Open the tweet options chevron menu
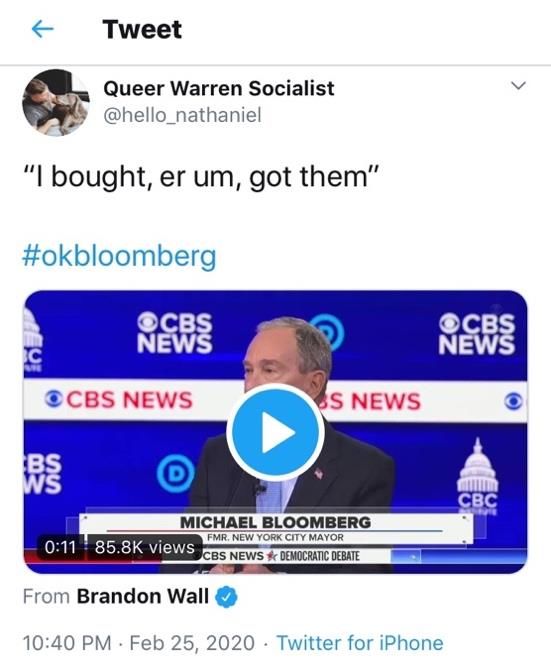Screen dimensions: 551x670 pyautogui.click(x=518, y=85)
